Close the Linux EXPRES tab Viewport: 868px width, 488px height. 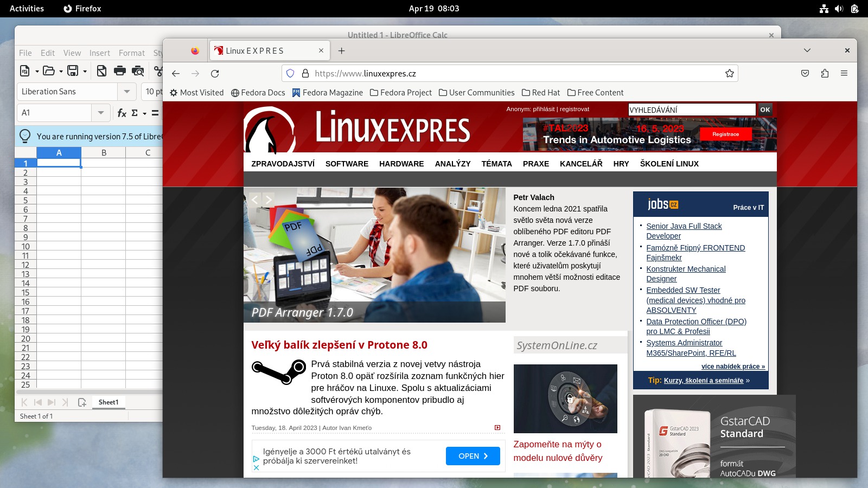tap(321, 50)
